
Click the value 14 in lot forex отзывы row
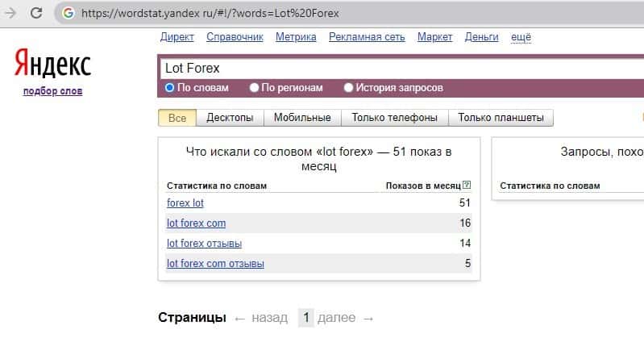(465, 244)
